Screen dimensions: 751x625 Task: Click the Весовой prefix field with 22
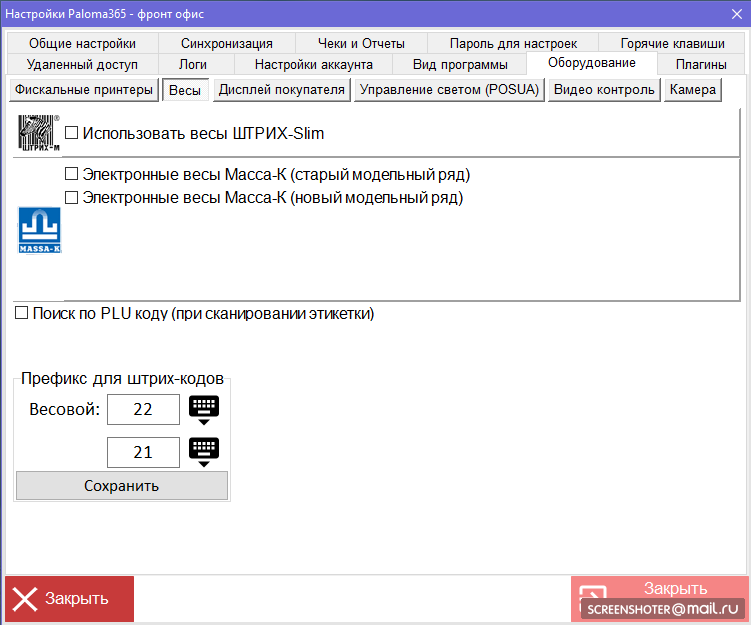coord(143,409)
